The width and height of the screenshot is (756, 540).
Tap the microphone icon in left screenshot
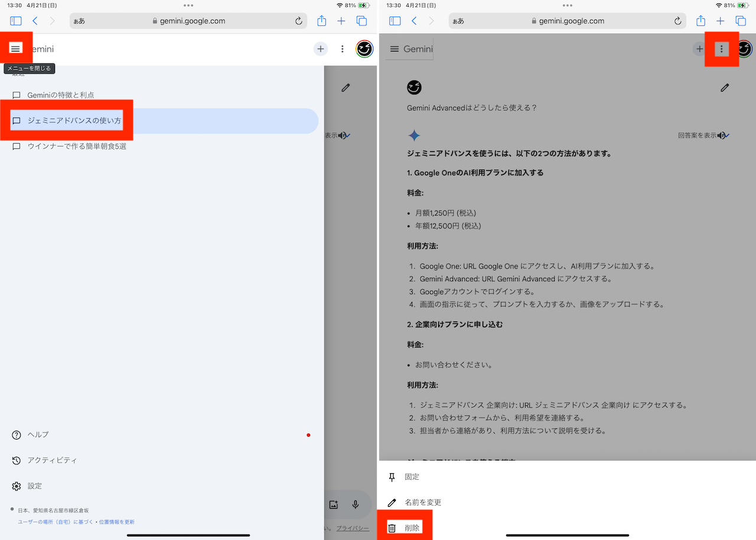click(356, 505)
